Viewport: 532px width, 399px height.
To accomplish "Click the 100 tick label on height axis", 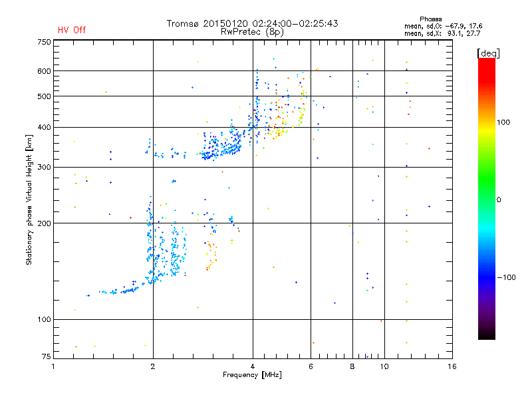I will click(x=44, y=320).
